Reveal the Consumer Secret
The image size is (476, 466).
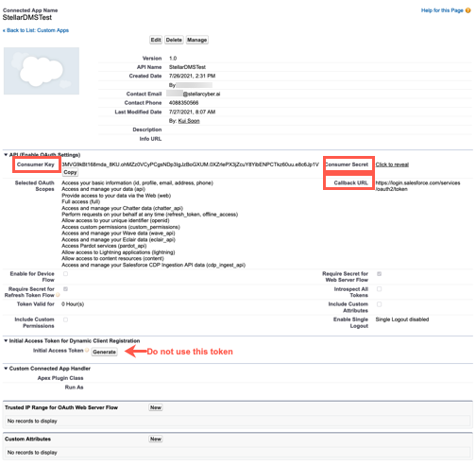point(392,164)
